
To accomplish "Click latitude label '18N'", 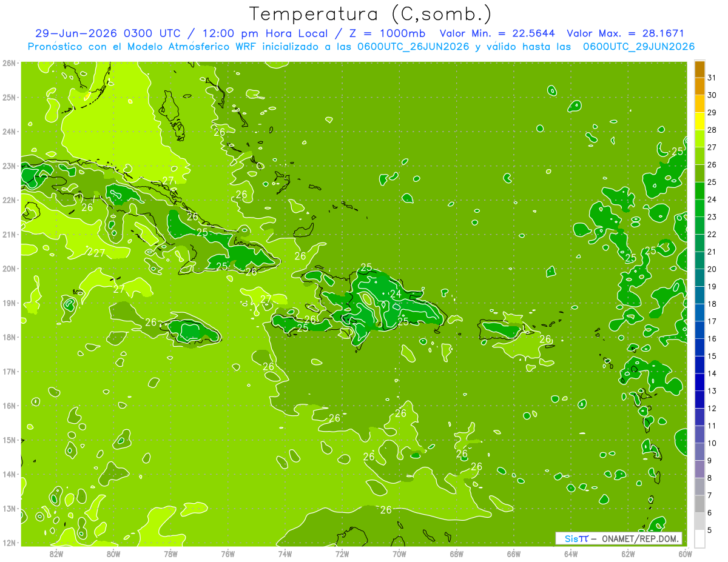I will coord(9,337).
